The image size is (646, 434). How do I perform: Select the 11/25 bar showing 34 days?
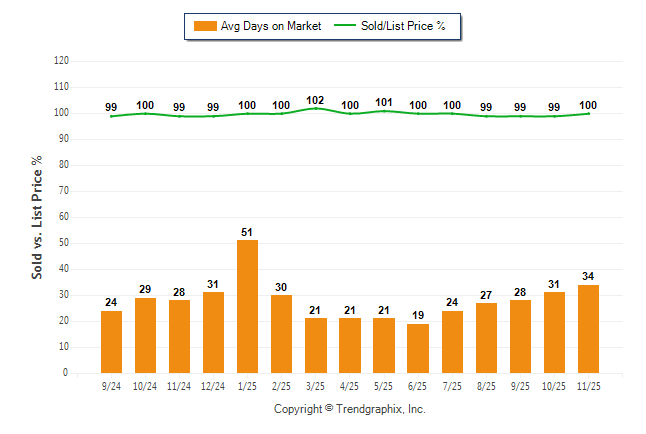588,329
